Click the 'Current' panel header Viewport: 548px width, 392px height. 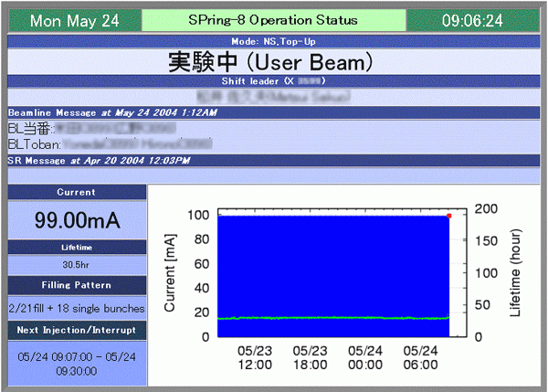coord(77,192)
